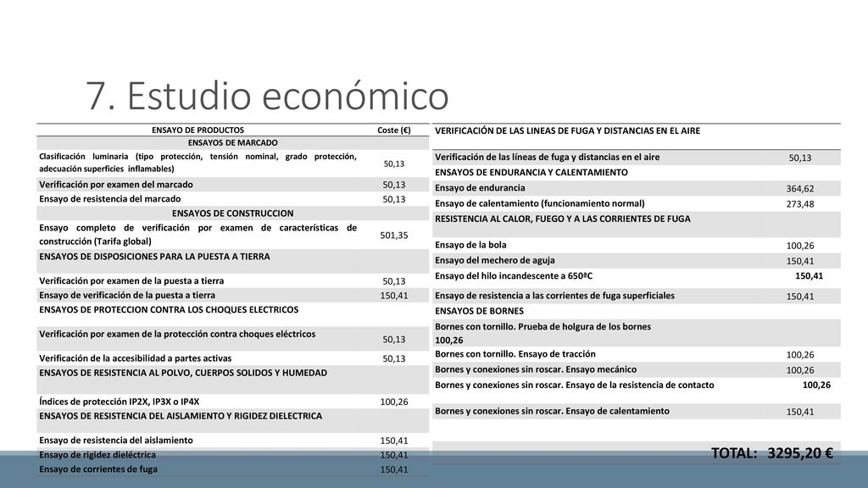This screenshot has height=488, width=868.
Task: Select 'VERIFICACIÓN DE LAS LINEAS DE FUGA' uppercase heading
Action: (x=567, y=131)
